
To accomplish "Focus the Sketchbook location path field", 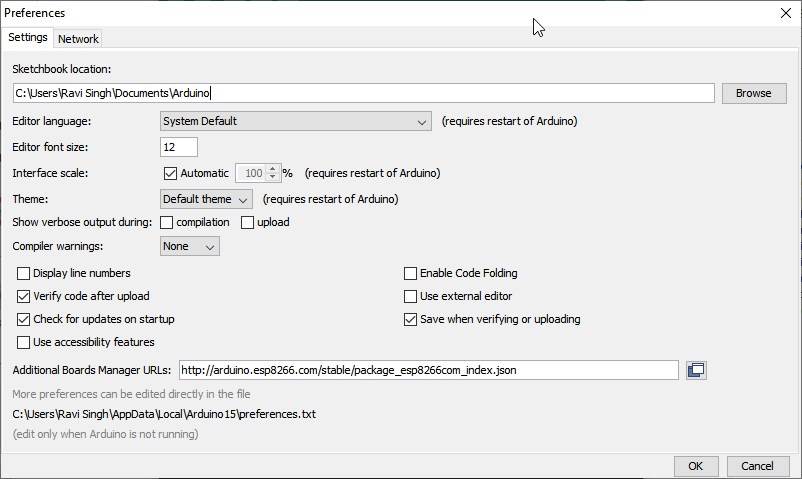I will 364,93.
